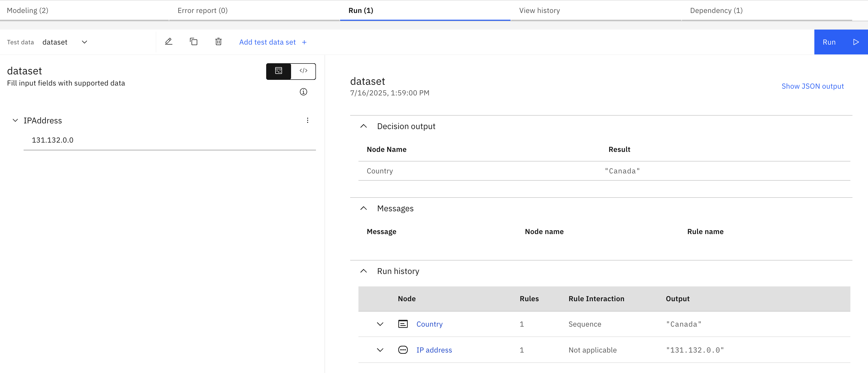The image size is (868, 373).
Task: Open the IP address node link in Run history
Action: pos(434,350)
